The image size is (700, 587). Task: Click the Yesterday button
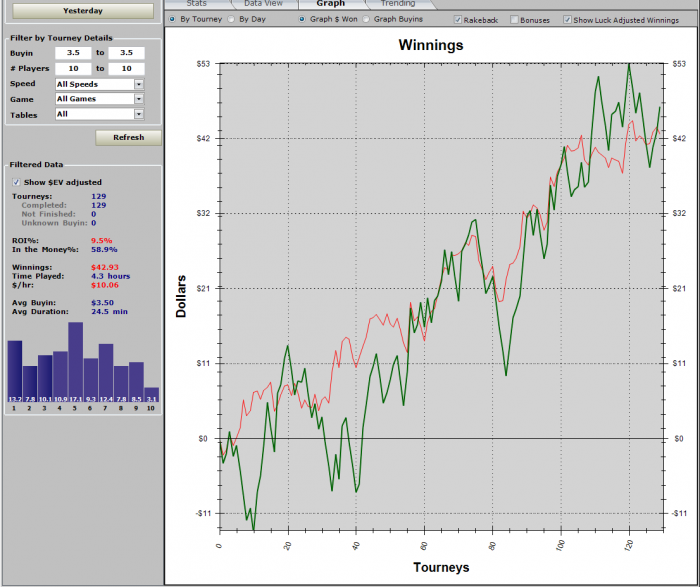(83, 11)
